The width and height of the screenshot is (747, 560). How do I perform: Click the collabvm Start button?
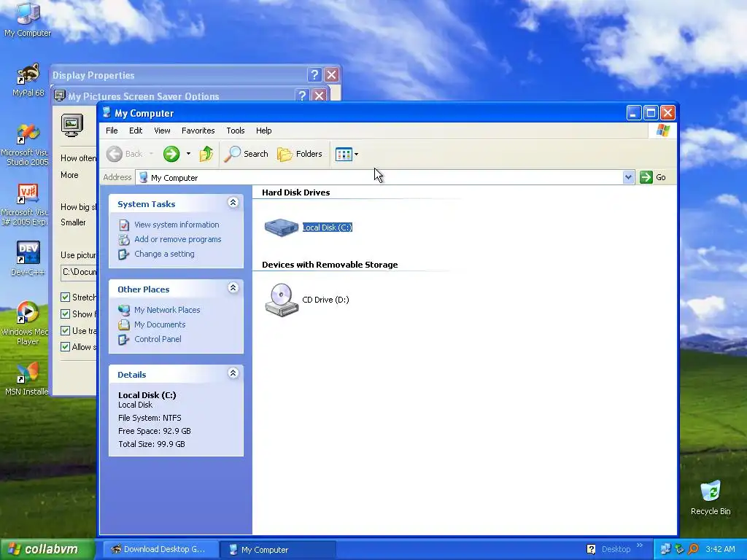(47, 549)
